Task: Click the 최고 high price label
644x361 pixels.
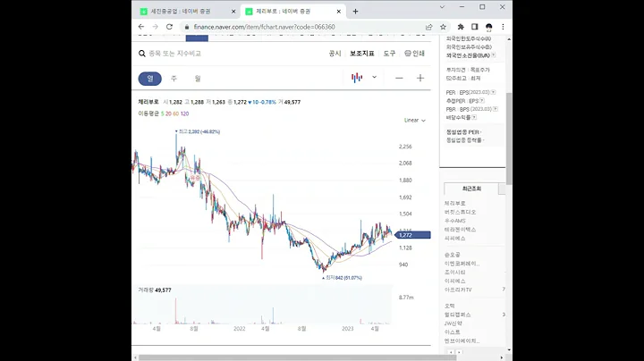Action: (198, 131)
